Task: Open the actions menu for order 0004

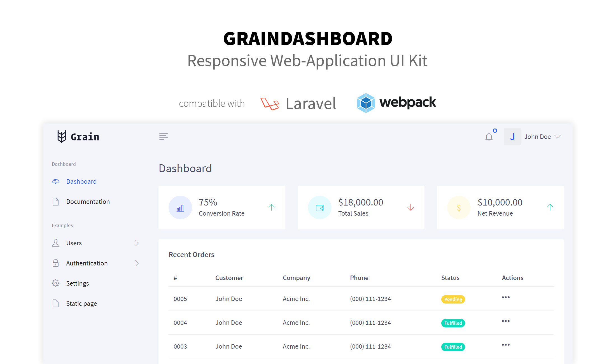Action: click(505, 321)
